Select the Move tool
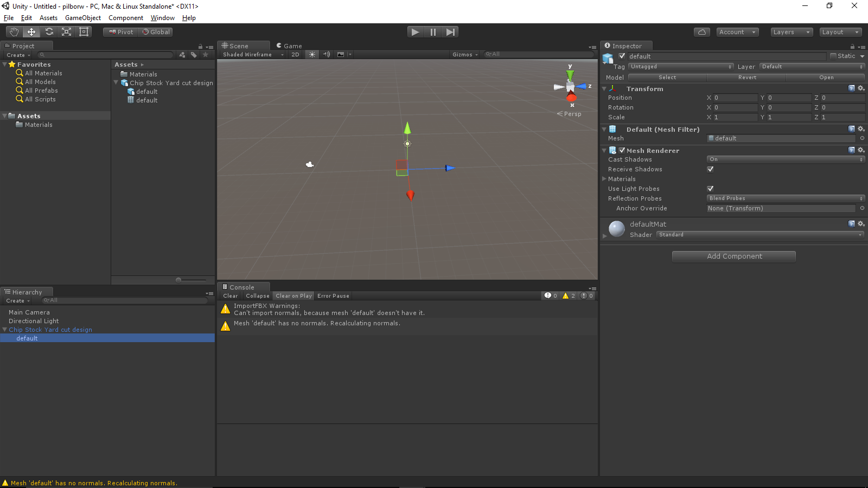Image resolution: width=868 pixels, height=488 pixels. [31, 32]
